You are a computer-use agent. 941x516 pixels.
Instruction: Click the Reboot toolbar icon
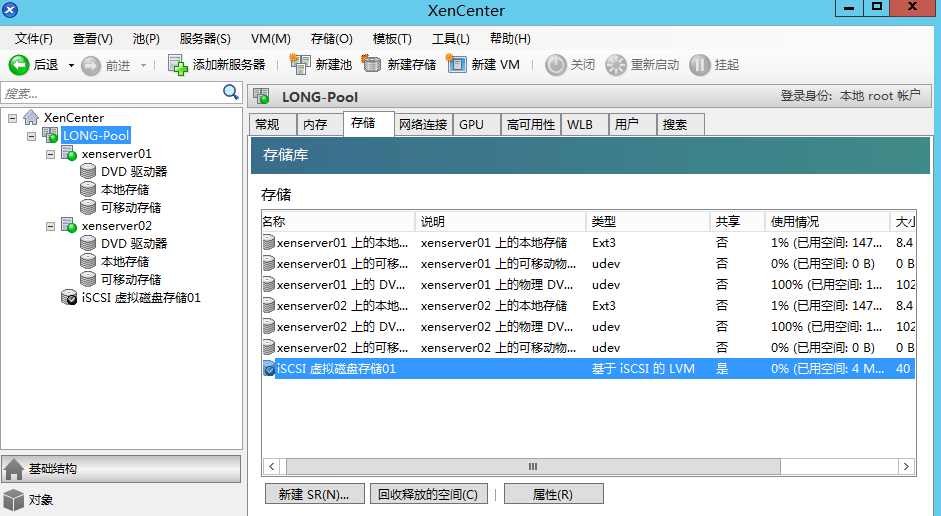(x=616, y=65)
